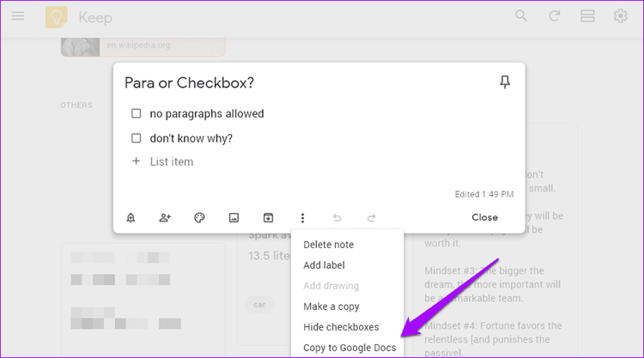Close the open note
The image size is (644, 358).
pos(484,217)
